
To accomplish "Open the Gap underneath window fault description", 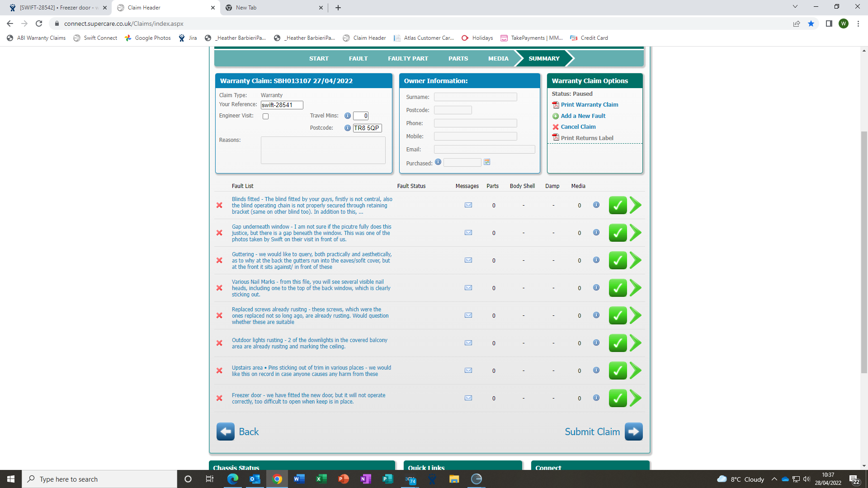I will point(311,233).
